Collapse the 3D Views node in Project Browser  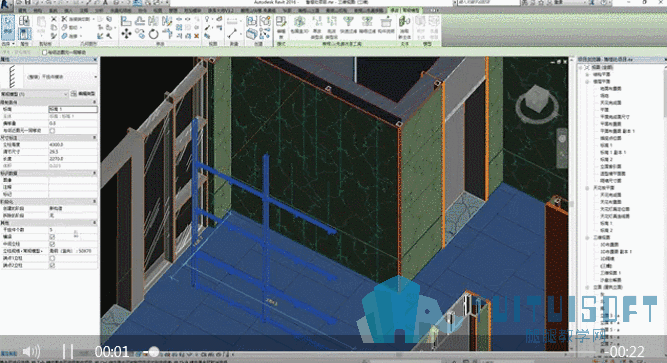(587, 237)
